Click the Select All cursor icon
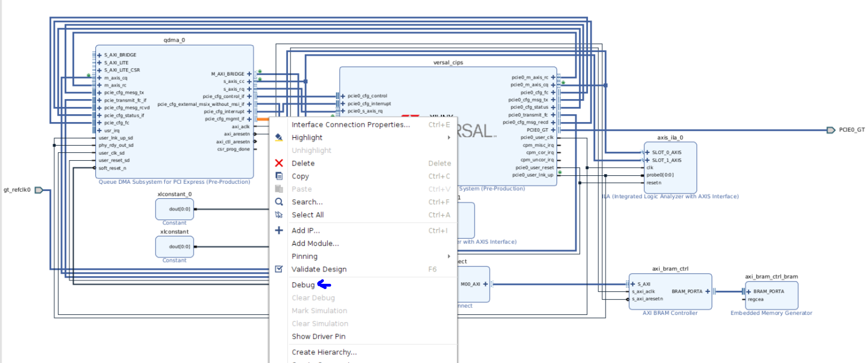Viewport: 868px width, 363px height. (279, 215)
